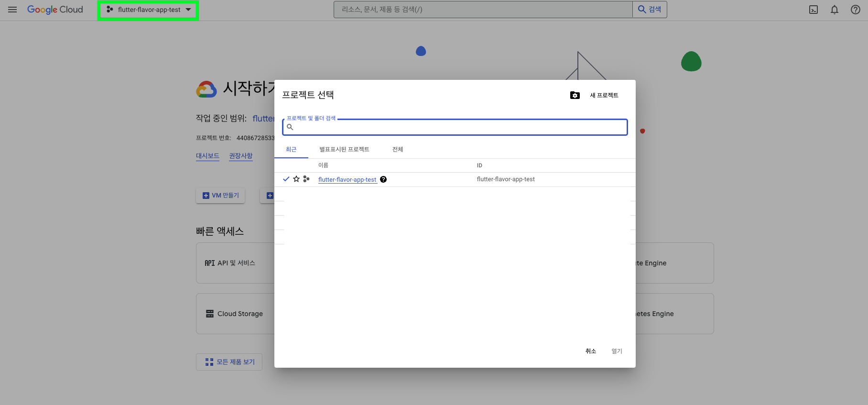Click the 이름 column header
The image size is (868, 405).
coord(323,165)
